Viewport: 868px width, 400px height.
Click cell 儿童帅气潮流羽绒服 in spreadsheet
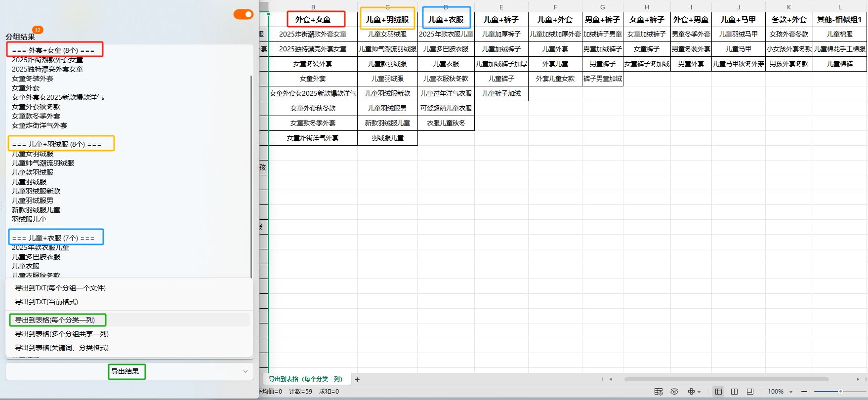coord(387,49)
